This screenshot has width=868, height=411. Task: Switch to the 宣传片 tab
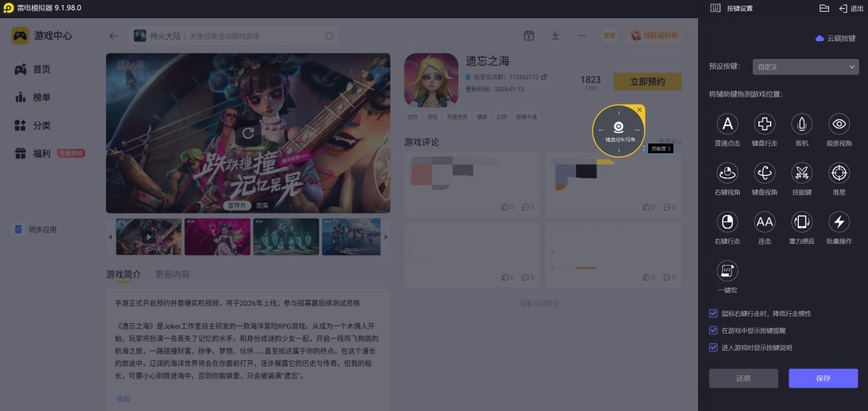coord(237,205)
